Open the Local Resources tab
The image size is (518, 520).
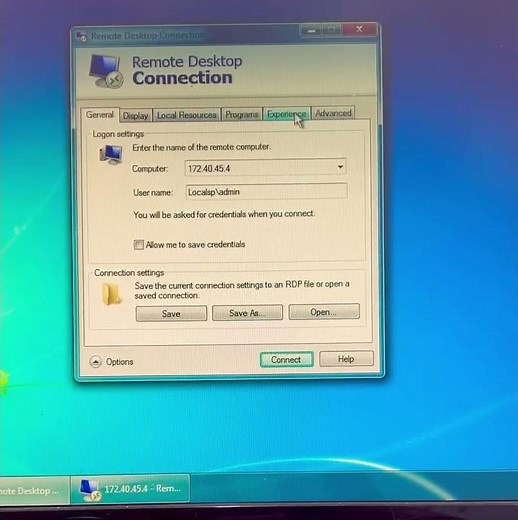pos(187,115)
